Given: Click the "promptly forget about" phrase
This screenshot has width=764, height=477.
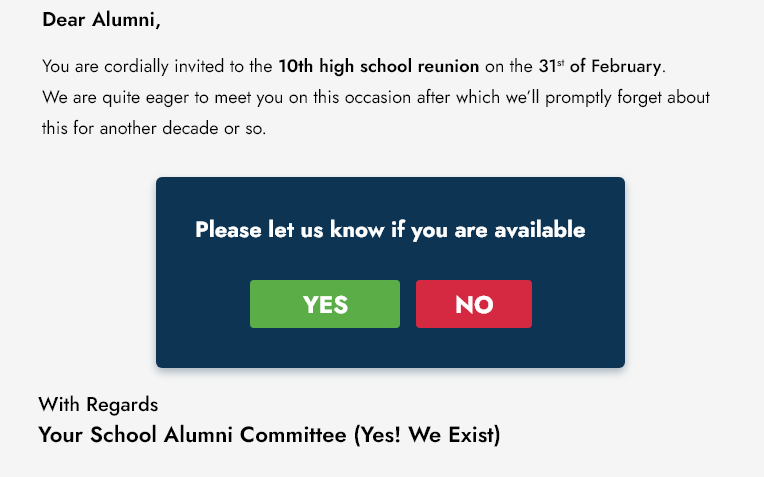Looking at the screenshot, I should [627, 97].
